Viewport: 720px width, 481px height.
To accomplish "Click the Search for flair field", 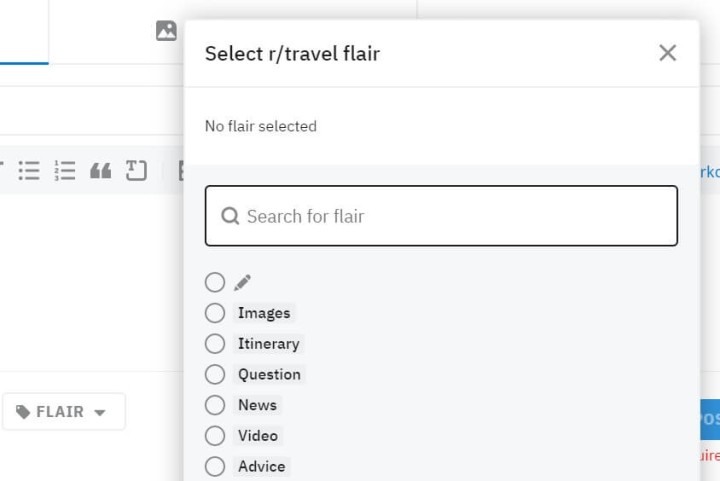I will click(x=441, y=216).
